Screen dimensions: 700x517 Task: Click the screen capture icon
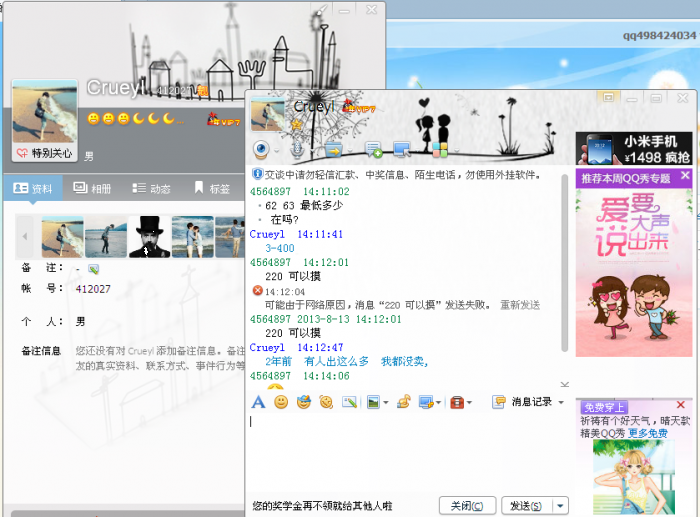(x=426, y=402)
